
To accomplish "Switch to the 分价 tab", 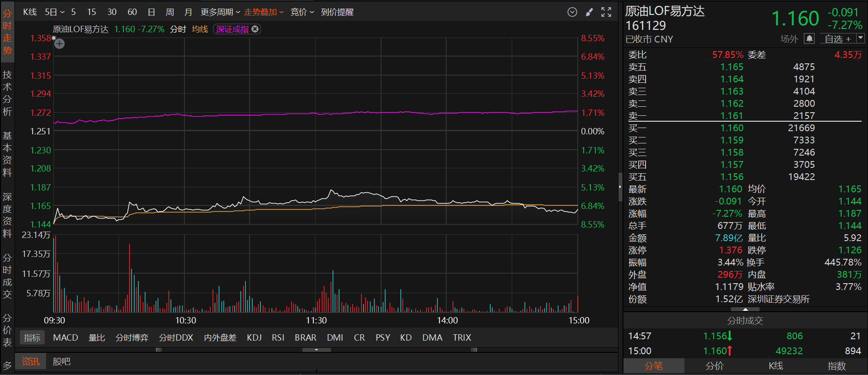I will (715, 366).
